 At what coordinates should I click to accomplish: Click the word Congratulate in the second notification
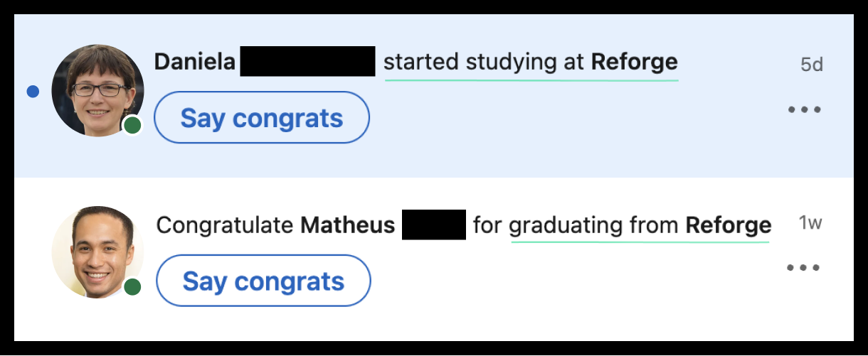pyautogui.click(x=225, y=226)
